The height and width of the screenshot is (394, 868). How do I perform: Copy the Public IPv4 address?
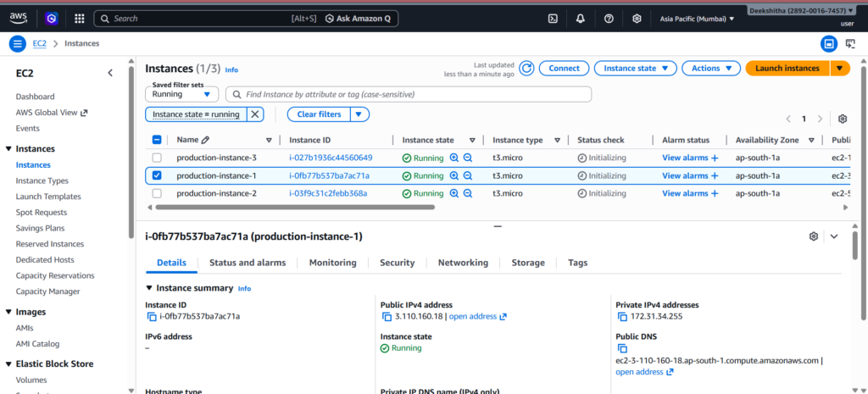[x=388, y=317]
